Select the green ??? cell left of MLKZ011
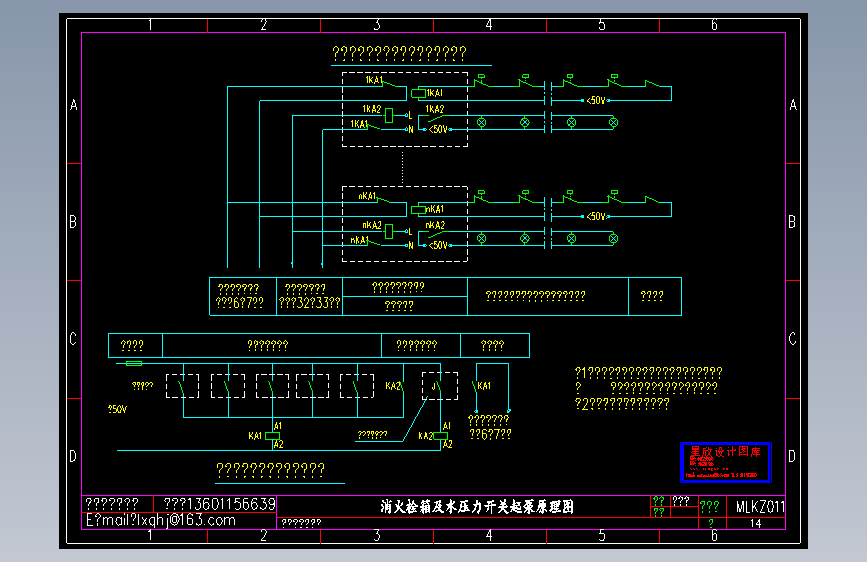 click(x=709, y=506)
